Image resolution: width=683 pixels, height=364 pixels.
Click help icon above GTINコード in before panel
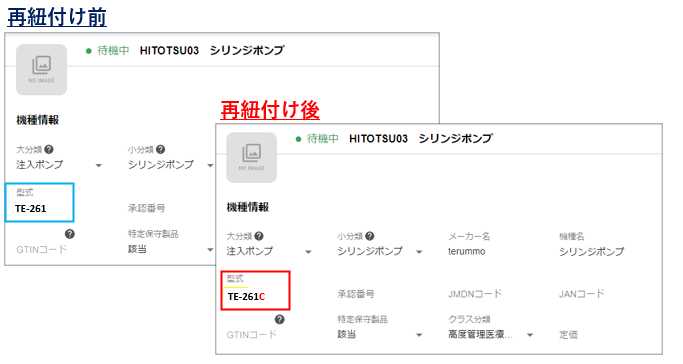coord(70,234)
